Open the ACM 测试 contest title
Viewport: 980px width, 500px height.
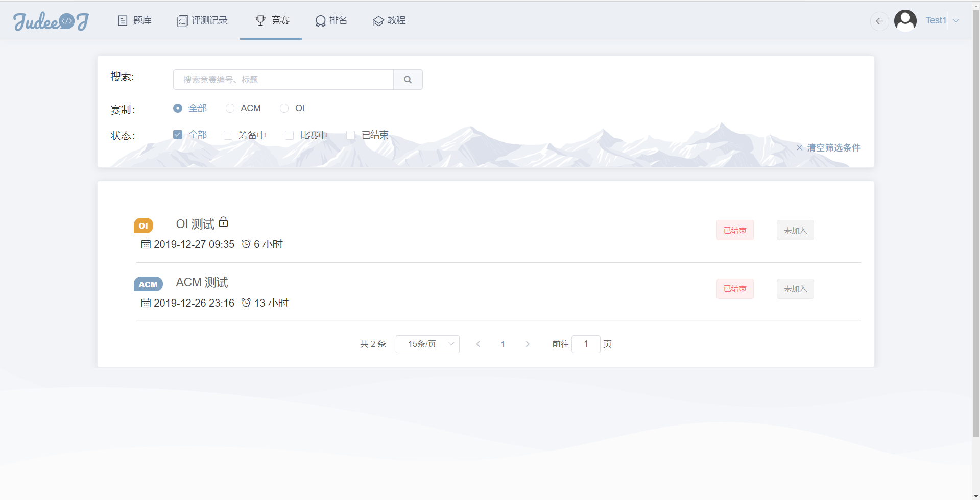coord(202,282)
